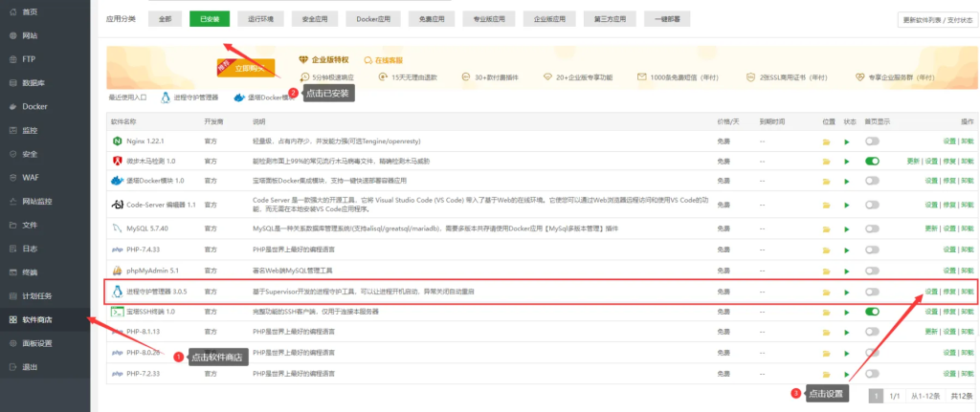Show 免费应用 category tab
The width and height of the screenshot is (980, 412).
coord(432,19)
